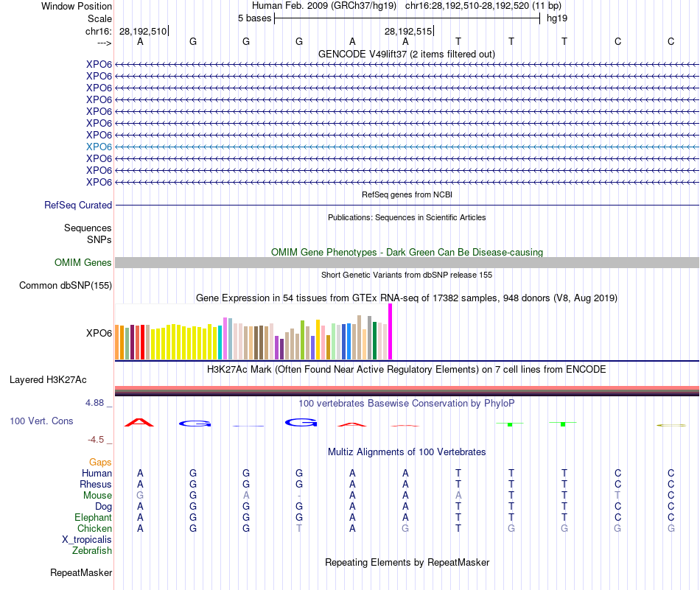Image resolution: width=700 pixels, height=590 pixels.
Task: Click position marker 28,192,510
Action: coord(143,31)
